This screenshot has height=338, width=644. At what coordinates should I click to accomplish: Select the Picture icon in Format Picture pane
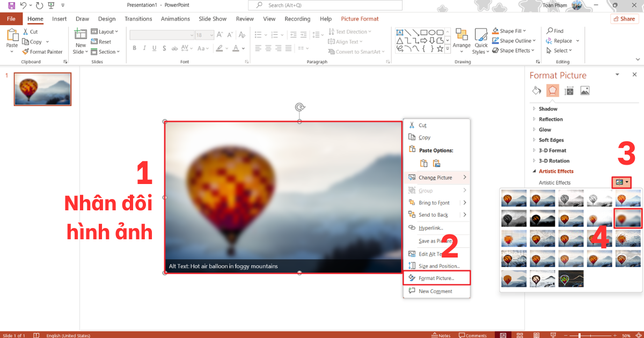(584, 90)
